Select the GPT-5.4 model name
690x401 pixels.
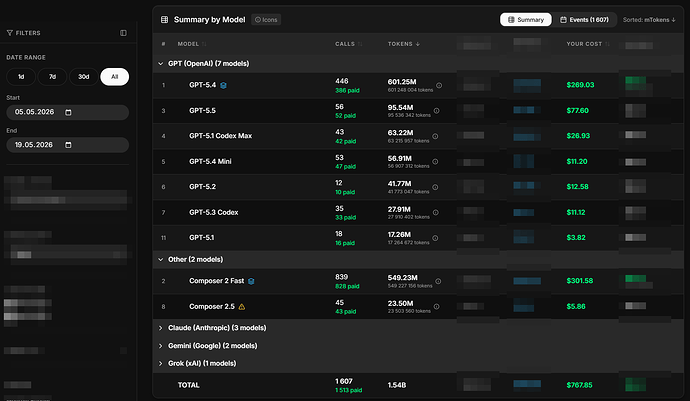[202, 85]
